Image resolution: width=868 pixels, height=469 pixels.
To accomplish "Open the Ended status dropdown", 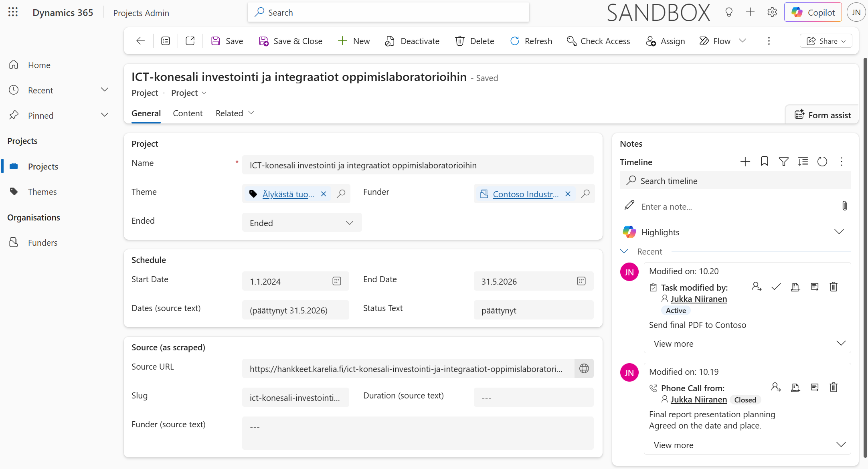I will (302, 223).
